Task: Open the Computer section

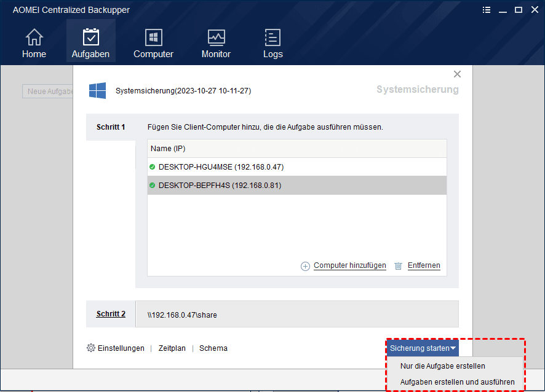Action: pyautogui.click(x=153, y=44)
